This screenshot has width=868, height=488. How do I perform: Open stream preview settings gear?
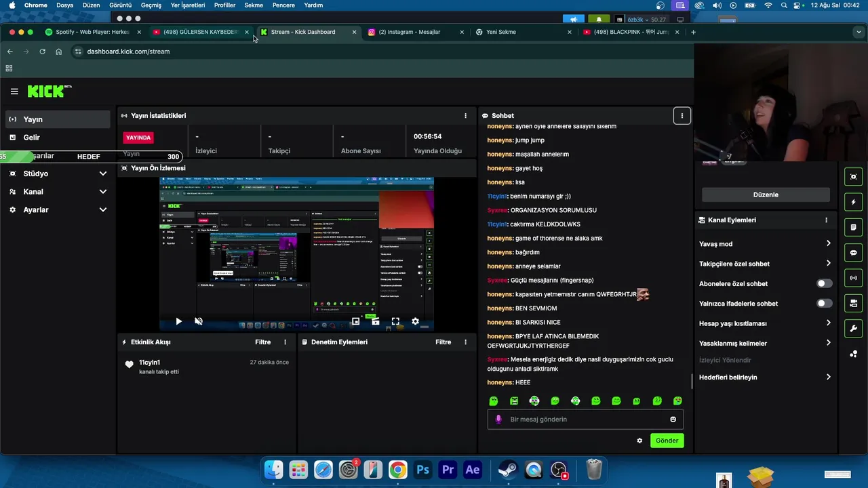pos(415,321)
